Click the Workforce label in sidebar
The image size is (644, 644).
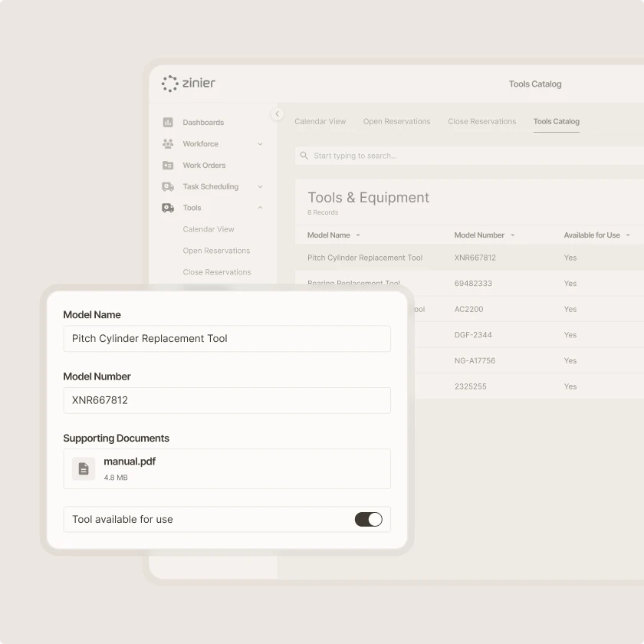[x=200, y=144]
